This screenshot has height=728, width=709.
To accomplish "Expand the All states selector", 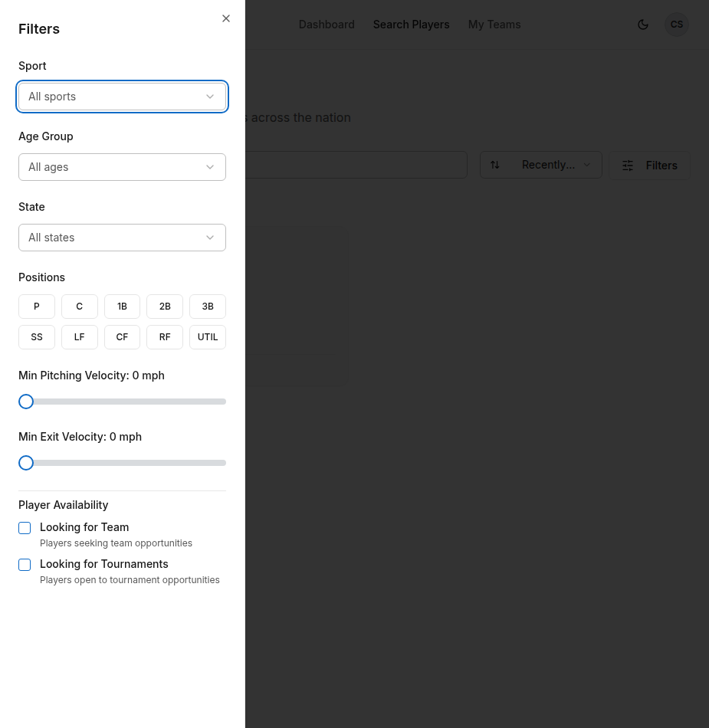I will 122,238.
